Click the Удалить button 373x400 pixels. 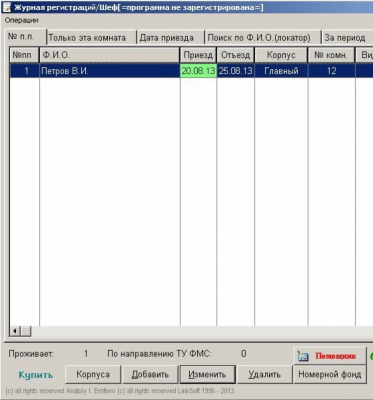[x=264, y=374]
